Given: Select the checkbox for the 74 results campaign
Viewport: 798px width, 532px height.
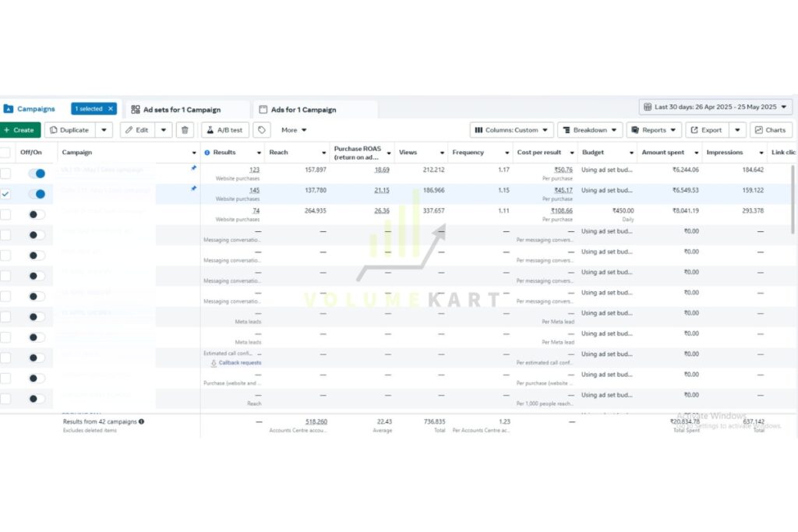Looking at the screenshot, I should pos(5,215).
